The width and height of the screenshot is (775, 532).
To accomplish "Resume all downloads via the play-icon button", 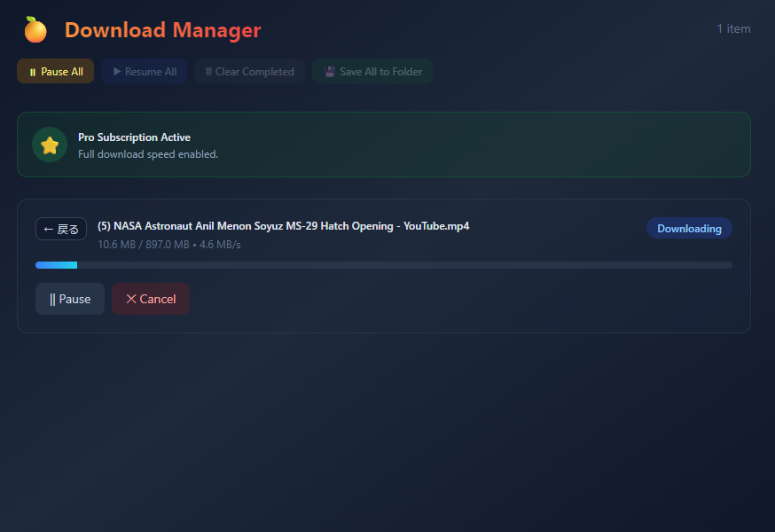I will (144, 71).
